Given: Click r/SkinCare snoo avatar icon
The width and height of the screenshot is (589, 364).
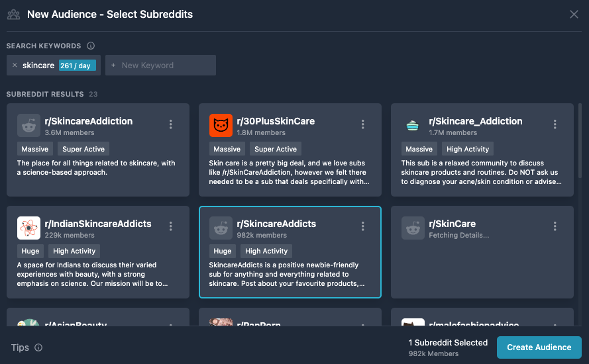Looking at the screenshot, I should coord(413,228).
